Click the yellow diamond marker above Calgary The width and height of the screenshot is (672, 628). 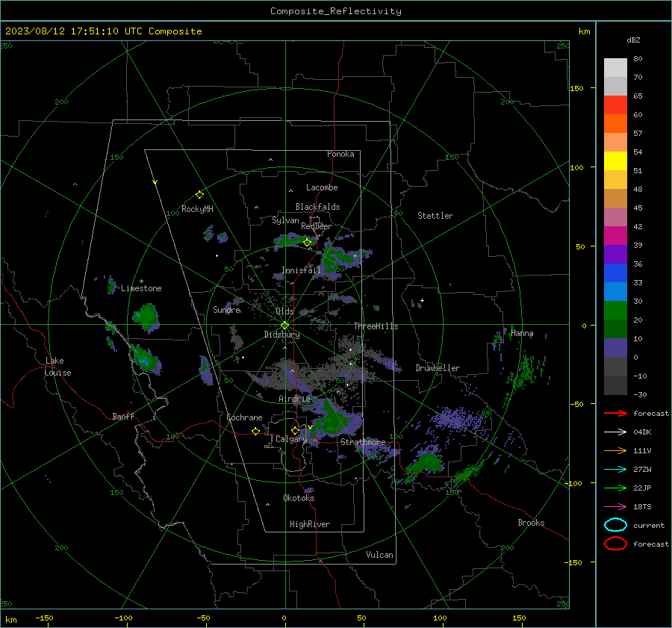[x=295, y=430]
